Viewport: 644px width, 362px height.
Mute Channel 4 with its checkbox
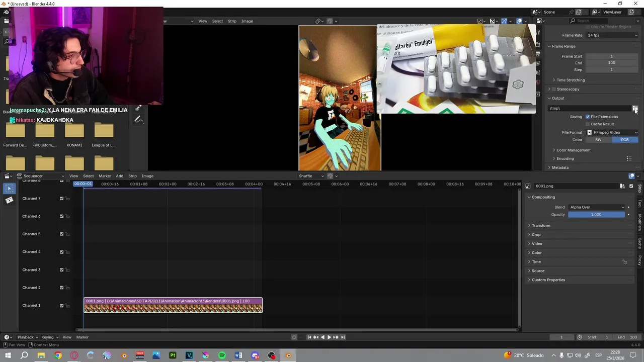coord(62,252)
